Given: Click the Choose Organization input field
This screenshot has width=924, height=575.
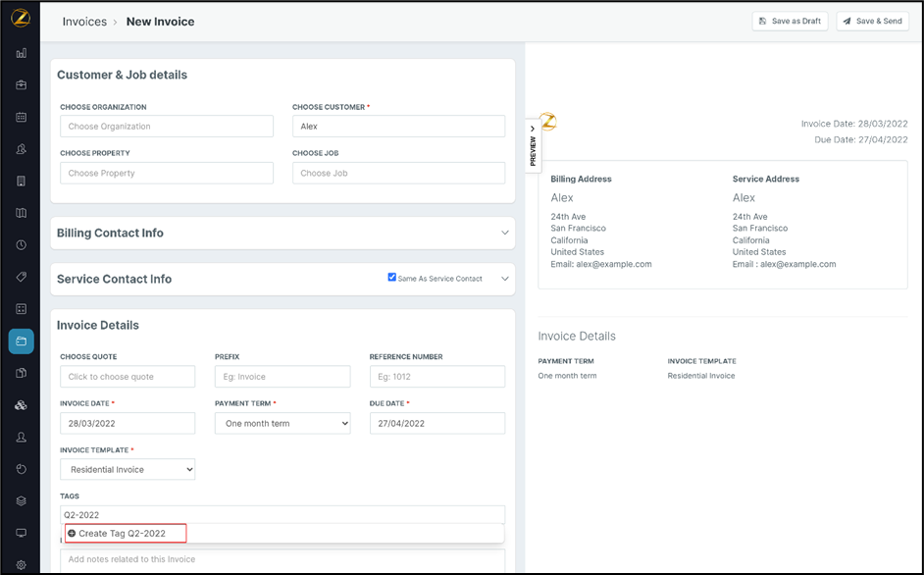Looking at the screenshot, I should [167, 127].
